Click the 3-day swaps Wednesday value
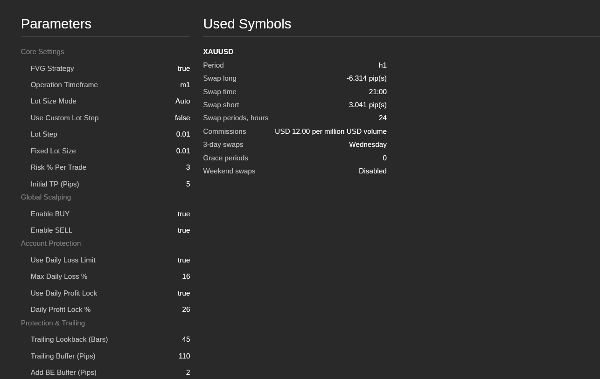Screen dimensions: 600x379 (x=368, y=145)
